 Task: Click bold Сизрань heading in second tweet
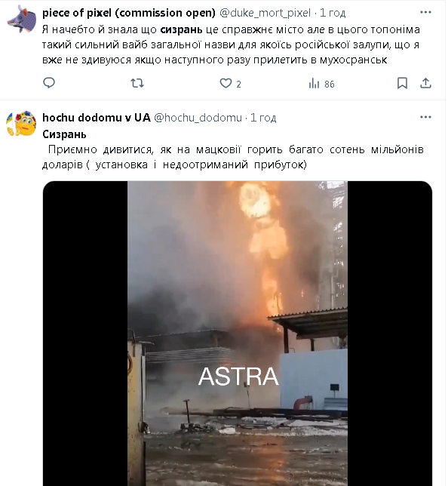pyautogui.click(x=64, y=134)
